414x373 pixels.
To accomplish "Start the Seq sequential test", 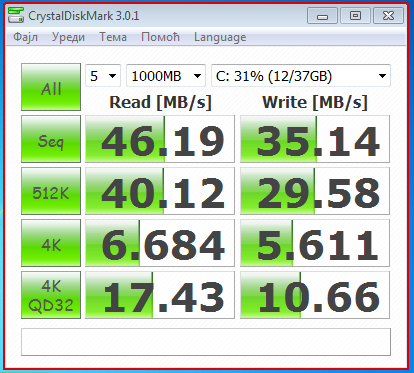I will 51,139.
